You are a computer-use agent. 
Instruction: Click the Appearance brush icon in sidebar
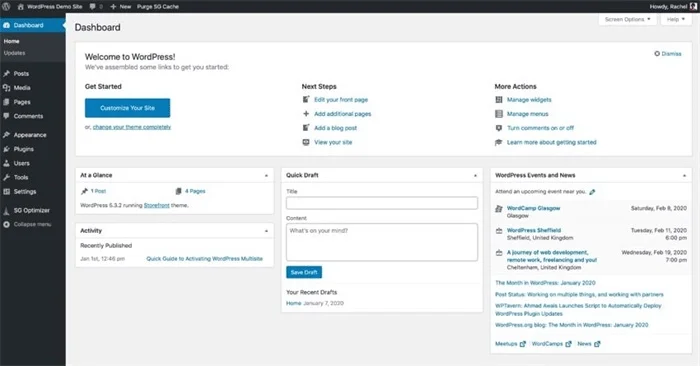point(7,135)
